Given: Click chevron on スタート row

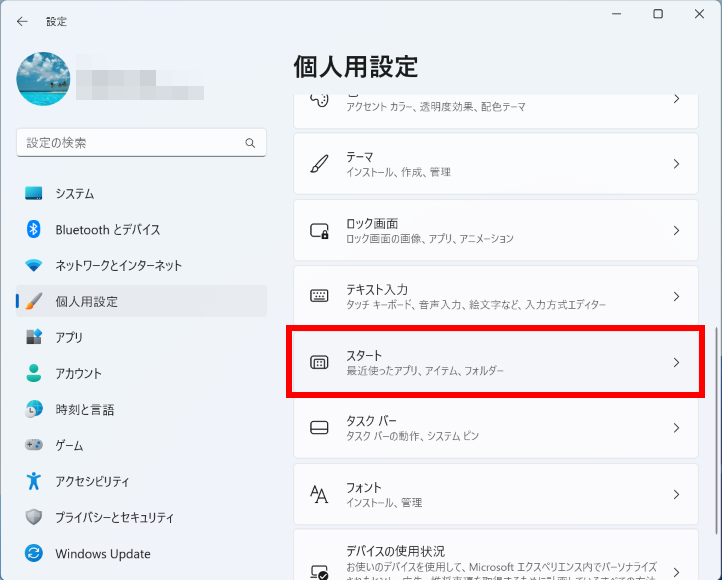Looking at the screenshot, I should pos(676,362).
